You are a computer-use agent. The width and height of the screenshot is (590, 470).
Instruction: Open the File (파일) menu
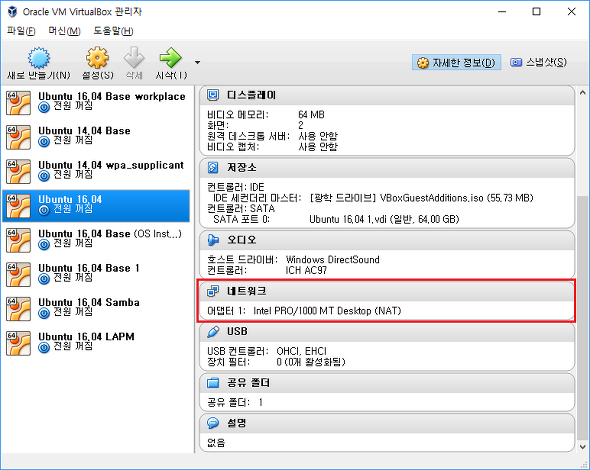pos(21,31)
